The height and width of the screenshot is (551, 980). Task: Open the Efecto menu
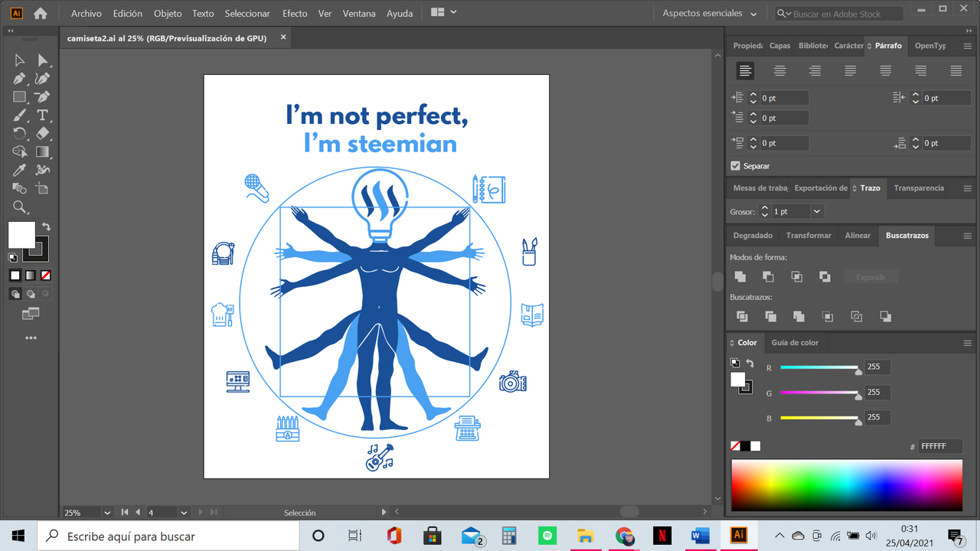click(x=295, y=14)
